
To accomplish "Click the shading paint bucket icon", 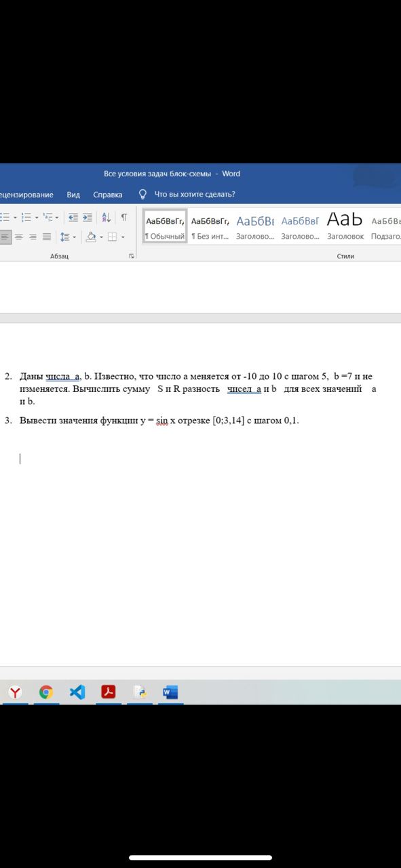I will point(91,237).
